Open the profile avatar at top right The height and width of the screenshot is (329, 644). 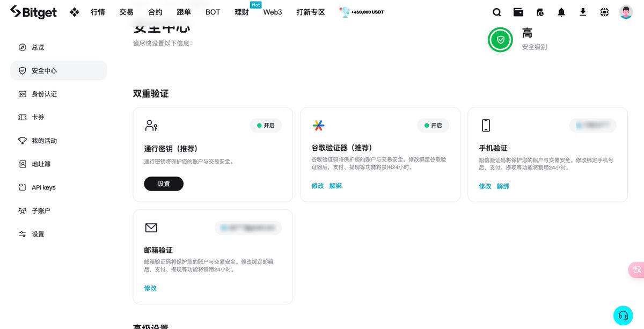[626, 12]
